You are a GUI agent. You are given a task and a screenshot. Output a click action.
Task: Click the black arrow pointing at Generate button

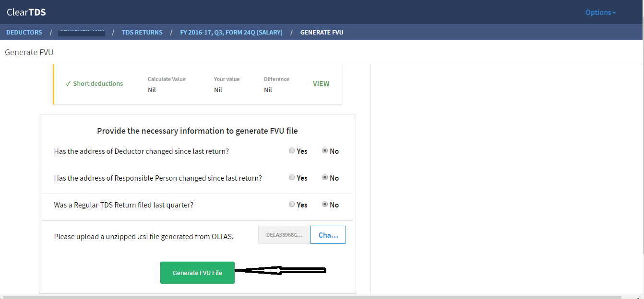pos(281,271)
